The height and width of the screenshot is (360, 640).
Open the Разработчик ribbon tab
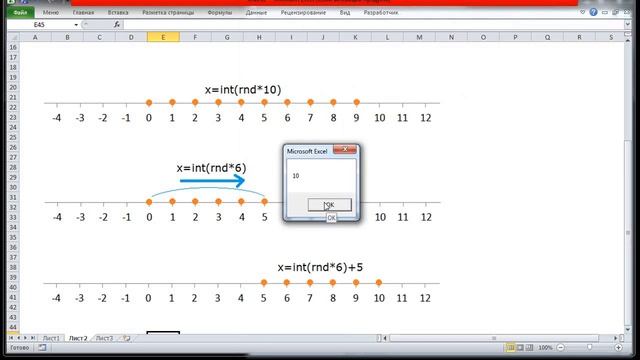click(381, 13)
